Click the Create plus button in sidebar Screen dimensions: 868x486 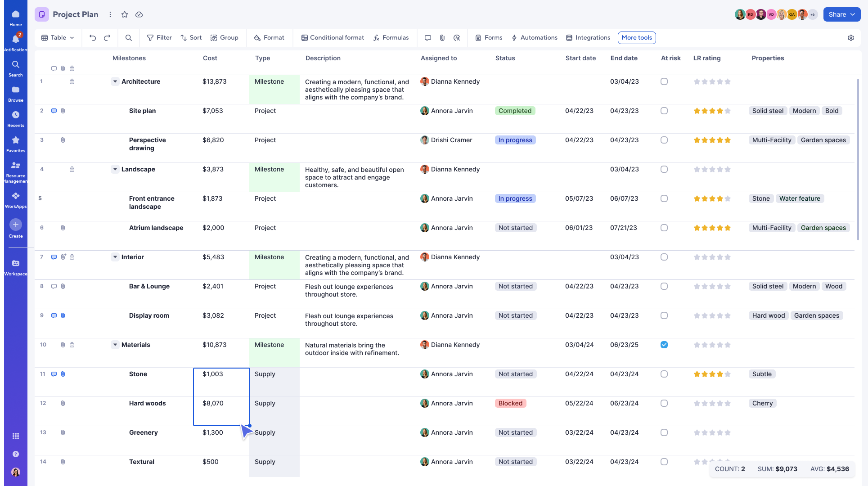[x=16, y=225]
